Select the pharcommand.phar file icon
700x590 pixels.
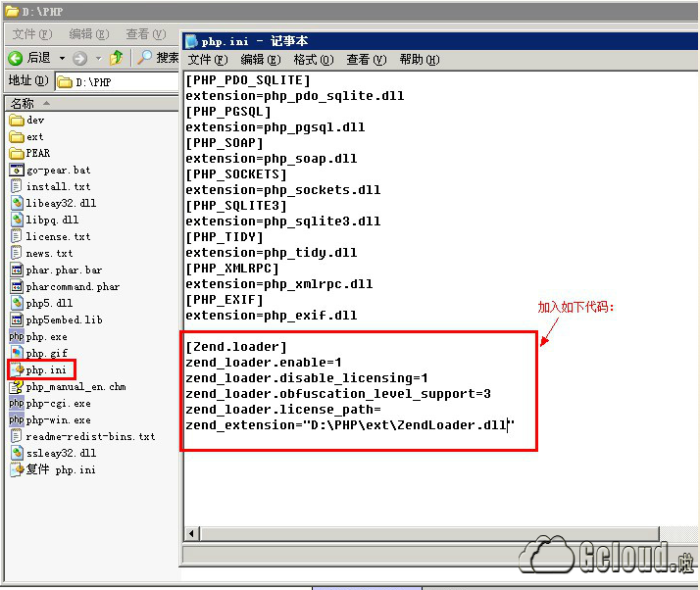click(x=17, y=286)
